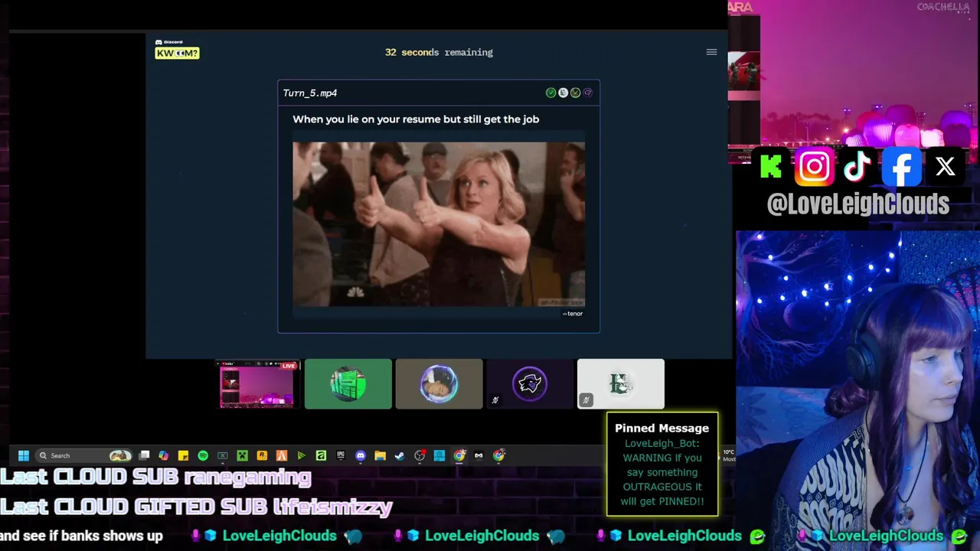The image size is (980, 551).
Task: Click the TikTok logo in overlay
Action: click(x=857, y=166)
